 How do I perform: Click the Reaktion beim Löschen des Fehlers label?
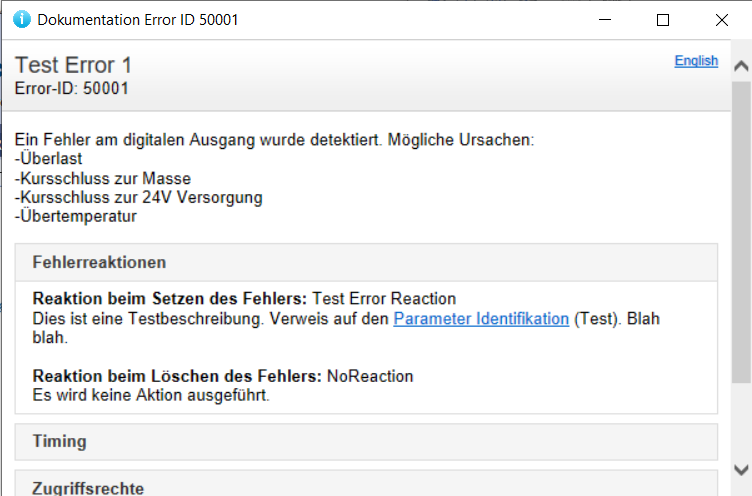pyautogui.click(x=178, y=376)
